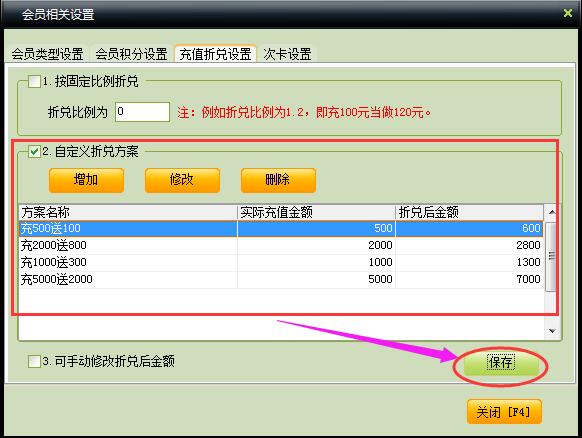Screen dimensions: 582x438
Task: Click 关闭 [F4] button
Action: click(504, 412)
